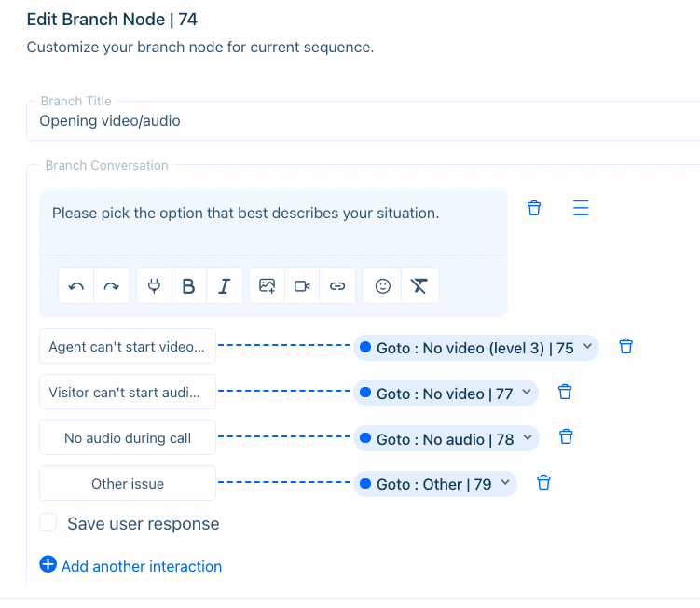
Task: Click the redo arrow in editor toolbar
Action: [x=112, y=286]
